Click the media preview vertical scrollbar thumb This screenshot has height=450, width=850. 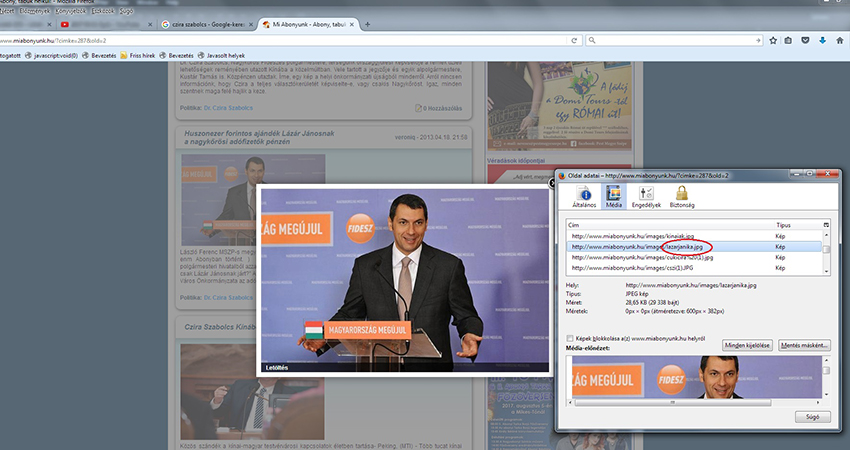point(826,371)
